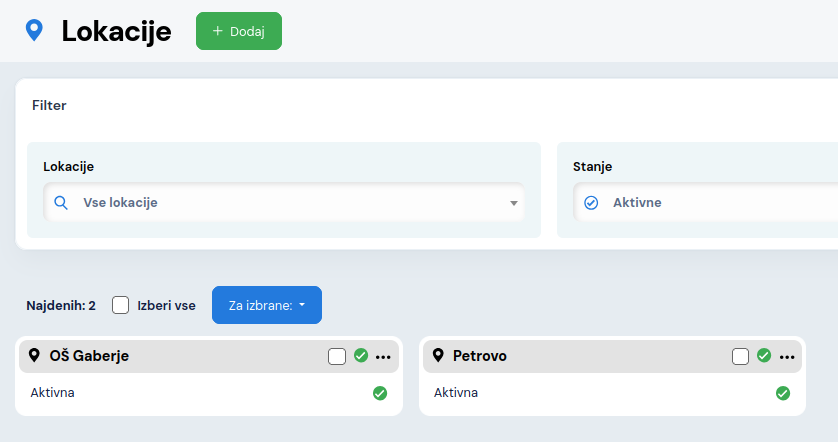Open the OŠ Gaberje location title

point(89,356)
